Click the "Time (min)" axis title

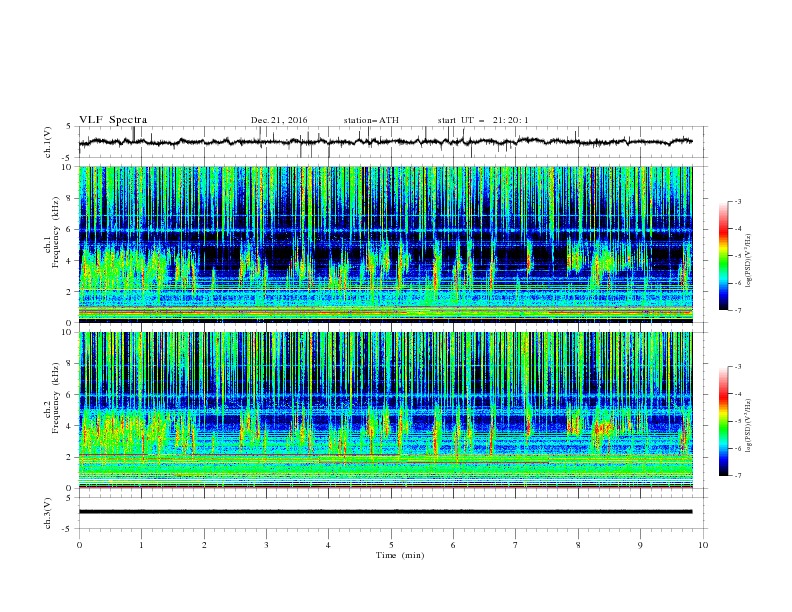click(400, 555)
